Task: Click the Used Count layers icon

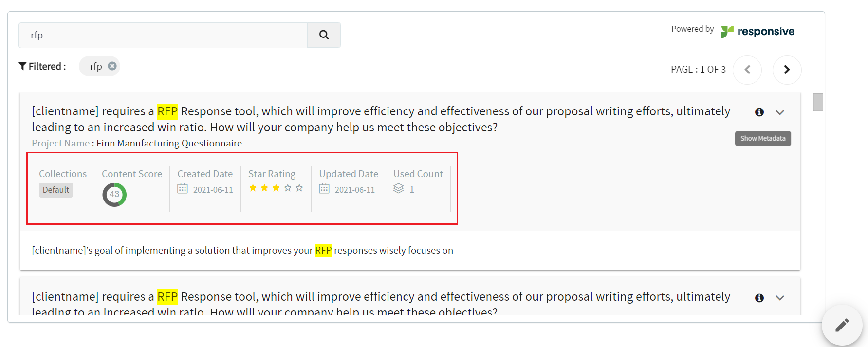Action: click(399, 189)
